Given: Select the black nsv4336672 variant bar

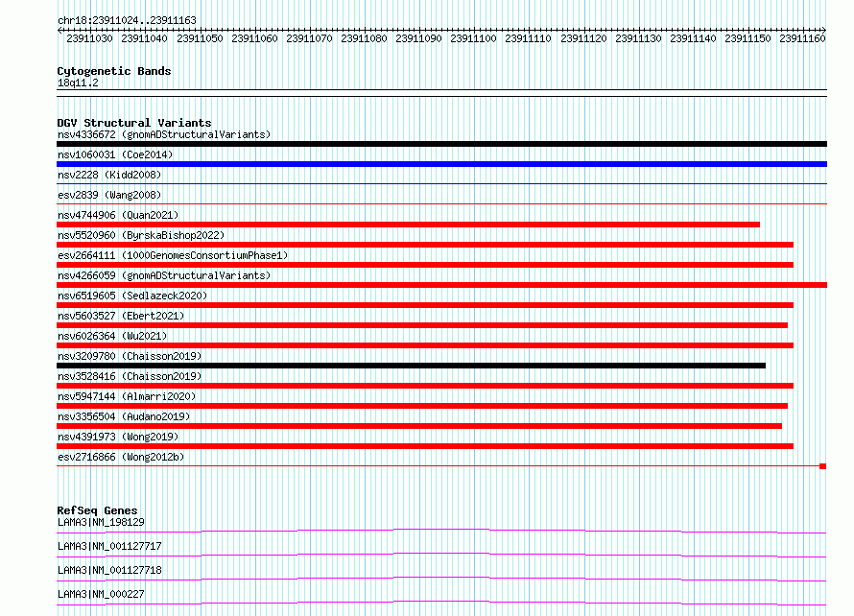Looking at the screenshot, I should click(441, 144).
